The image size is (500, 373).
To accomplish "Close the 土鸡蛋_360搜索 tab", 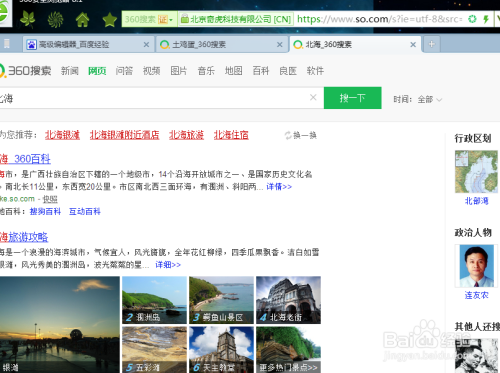I will click(x=280, y=45).
